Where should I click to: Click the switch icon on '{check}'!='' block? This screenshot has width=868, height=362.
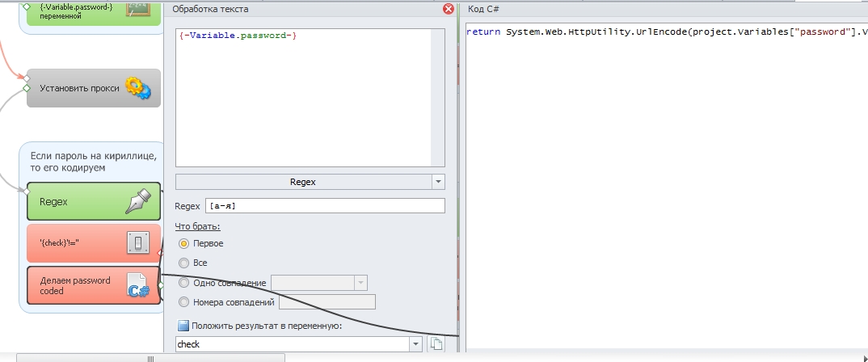[x=138, y=243]
